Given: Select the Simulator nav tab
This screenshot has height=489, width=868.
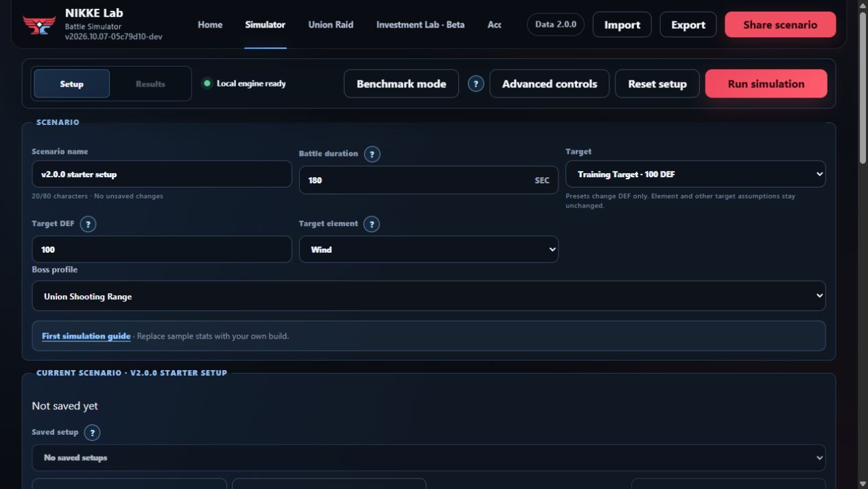Looking at the screenshot, I should click(x=265, y=25).
